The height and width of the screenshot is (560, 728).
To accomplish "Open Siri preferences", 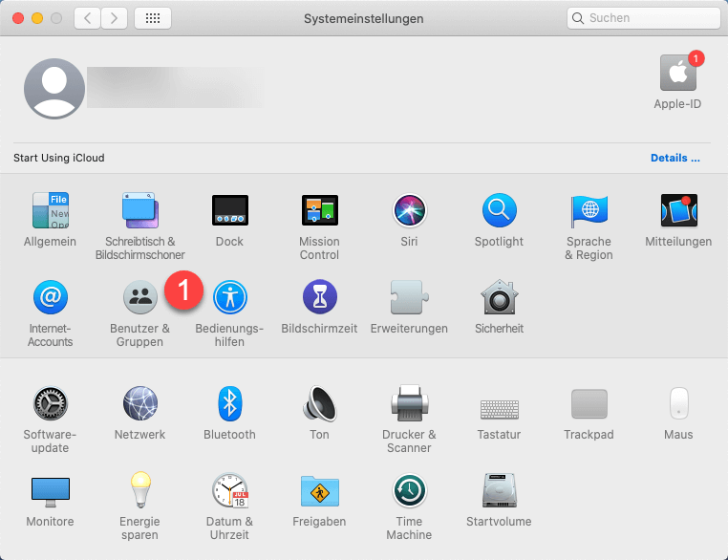I will pyautogui.click(x=409, y=210).
